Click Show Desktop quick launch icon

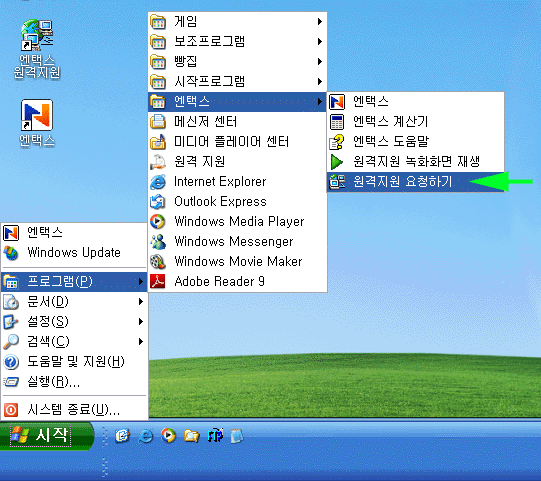coord(122,436)
